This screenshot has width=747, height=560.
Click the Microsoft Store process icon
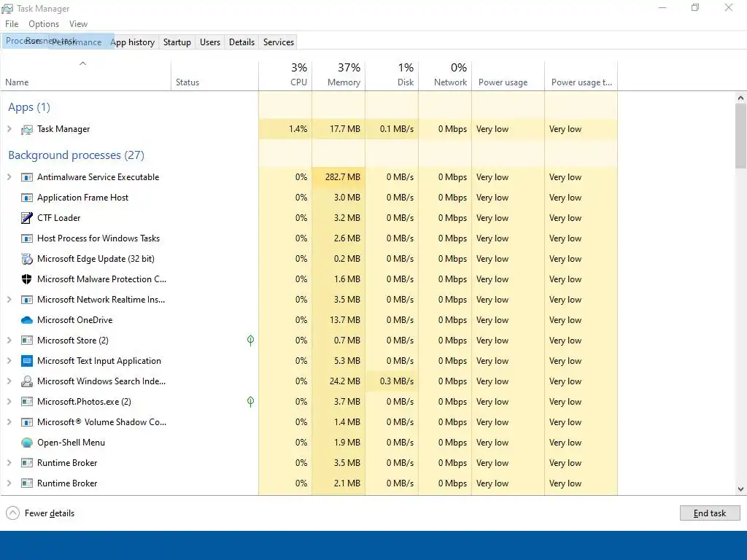[x=27, y=341]
